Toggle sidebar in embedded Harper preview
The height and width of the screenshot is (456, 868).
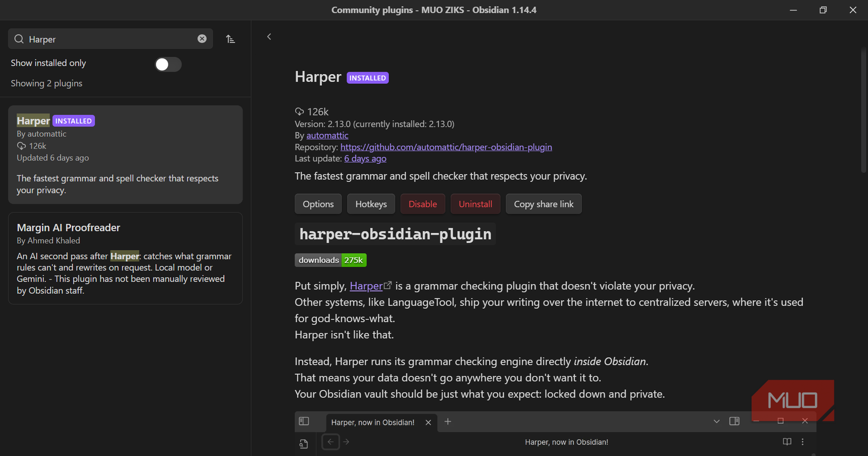(304, 421)
